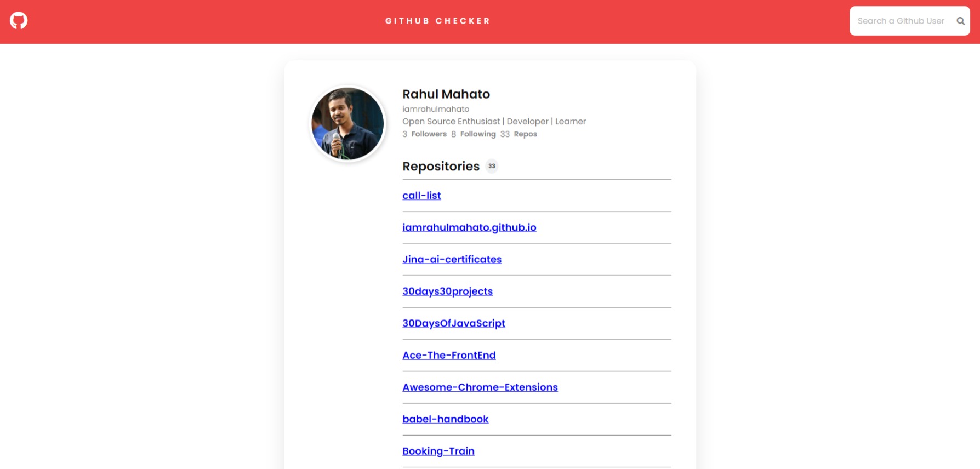
Task: Click the GITHUB CHECKER header title
Action: [437, 21]
